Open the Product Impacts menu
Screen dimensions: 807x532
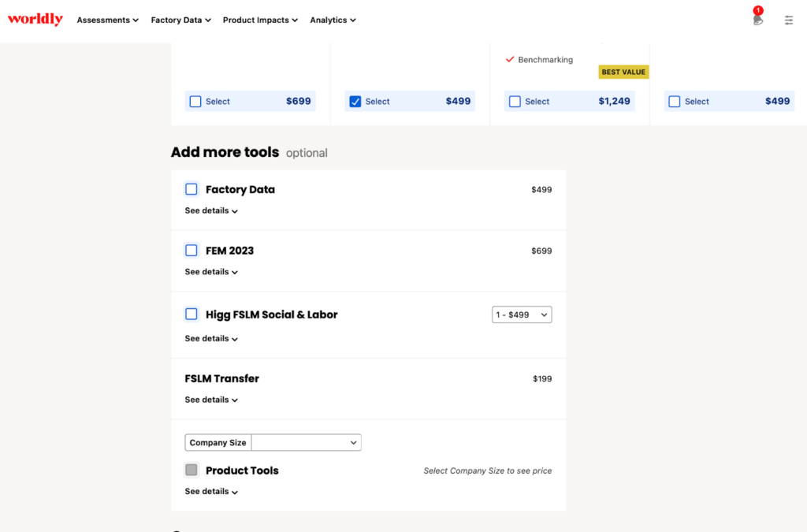tap(260, 20)
